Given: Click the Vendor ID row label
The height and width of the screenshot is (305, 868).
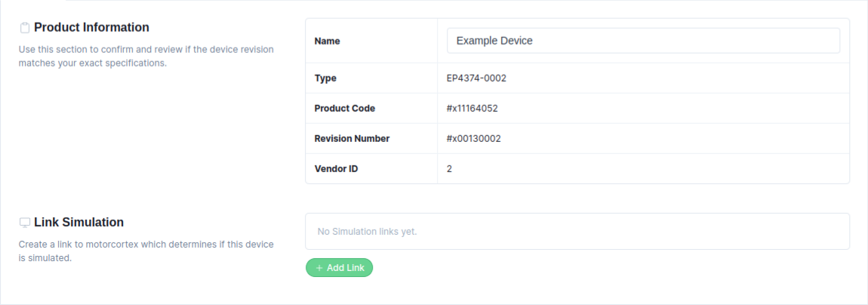Looking at the screenshot, I should point(336,169).
